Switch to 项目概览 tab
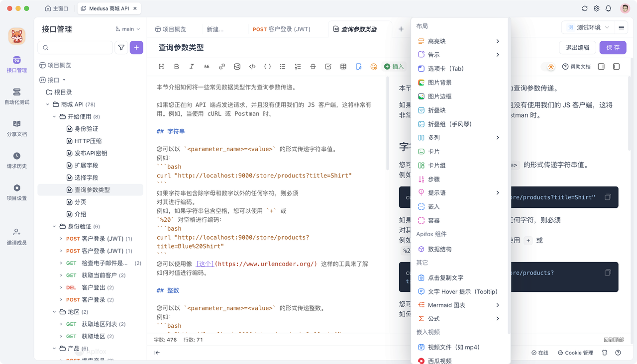Viewport: 637px width, 364px height. [171, 29]
